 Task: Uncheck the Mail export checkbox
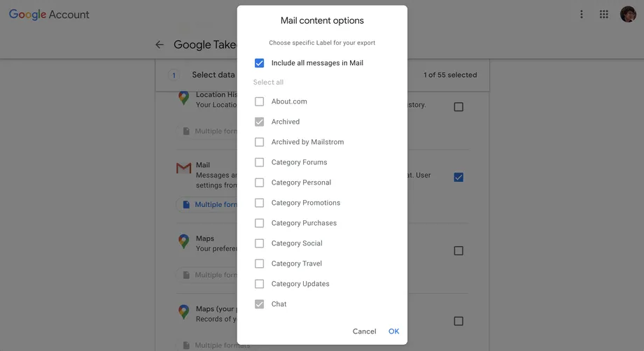coord(458,177)
